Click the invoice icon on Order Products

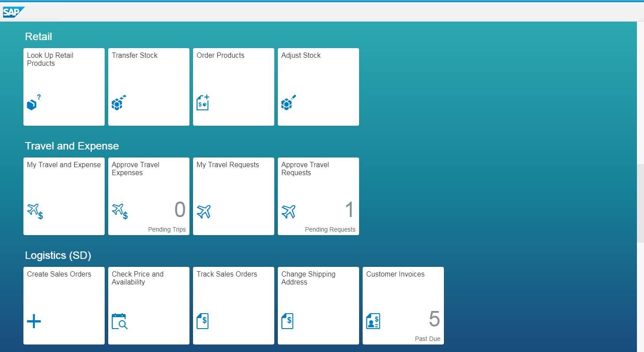(x=202, y=102)
